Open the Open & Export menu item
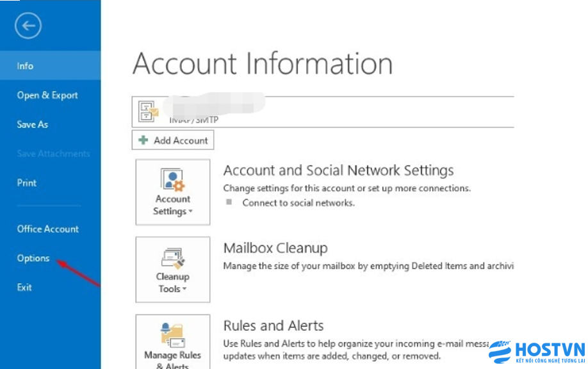The image size is (588, 369). pos(47,95)
